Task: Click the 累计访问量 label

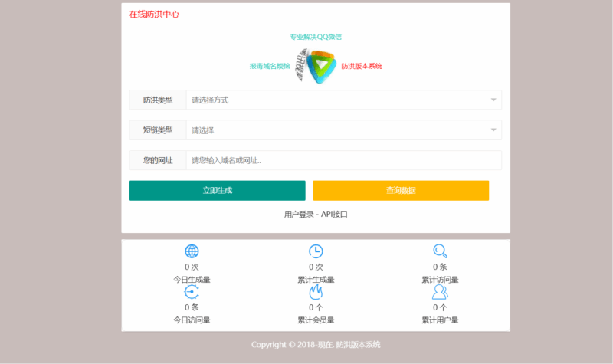Action: point(440,280)
